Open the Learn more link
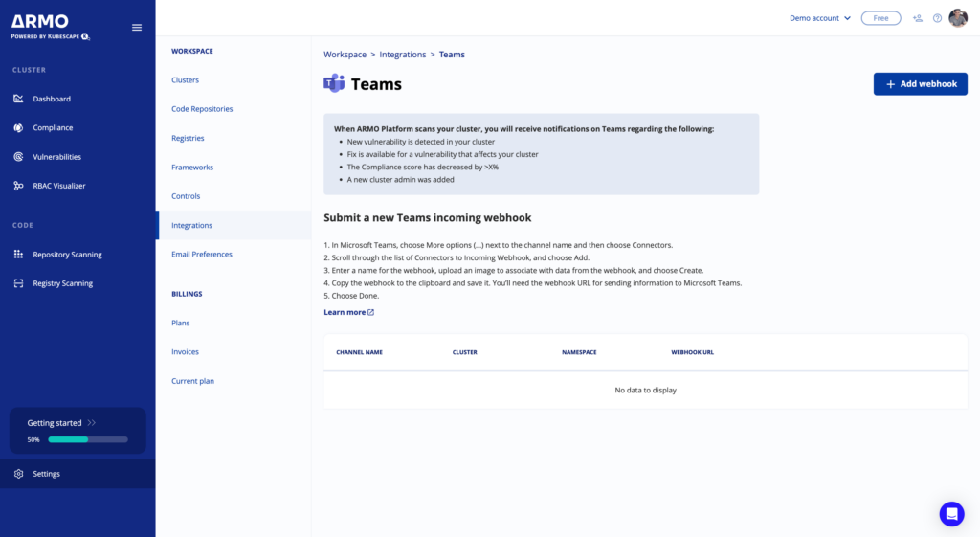This screenshot has height=537, width=980. coord(348,313)
